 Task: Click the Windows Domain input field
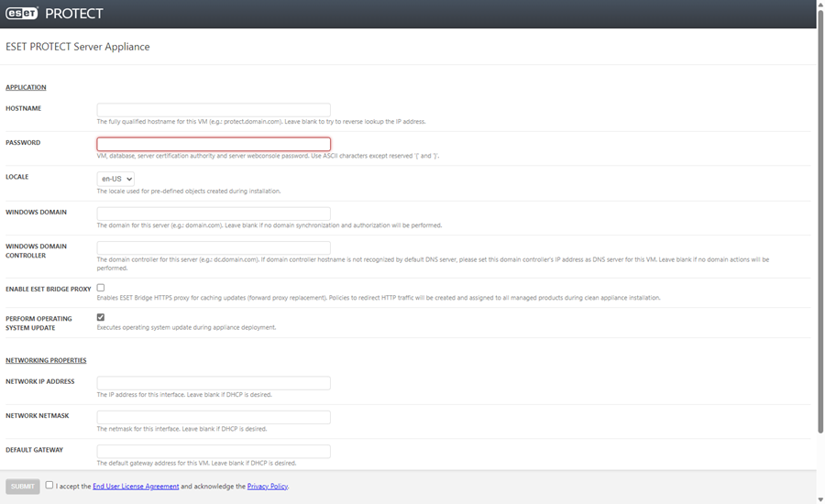tap(214, 214)
